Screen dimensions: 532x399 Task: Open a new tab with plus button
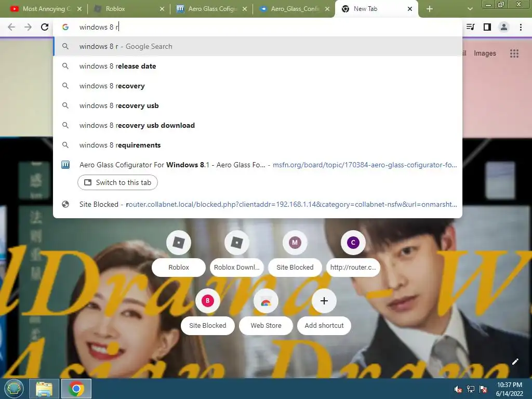point(430,9)
